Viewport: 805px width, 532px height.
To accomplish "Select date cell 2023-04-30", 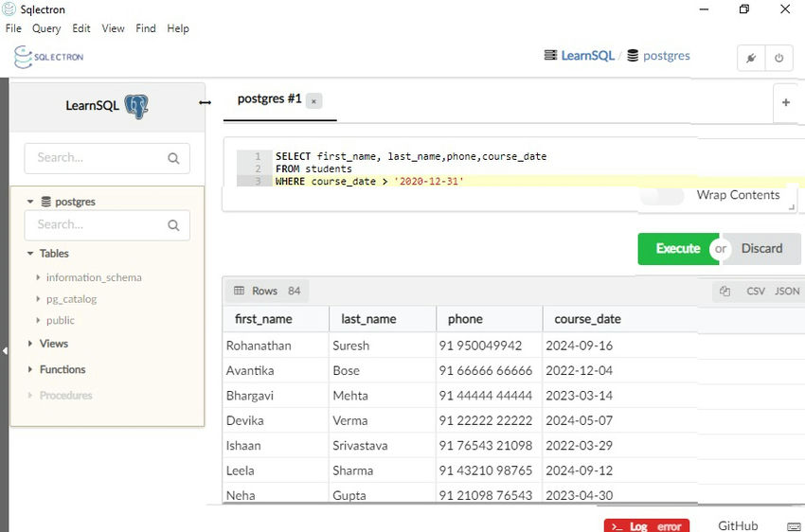I will click(619, 494).
